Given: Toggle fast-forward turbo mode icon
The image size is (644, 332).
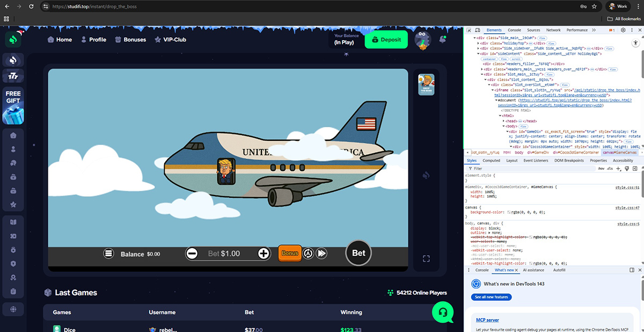Looking at the screenshot, I should point(321,254).
